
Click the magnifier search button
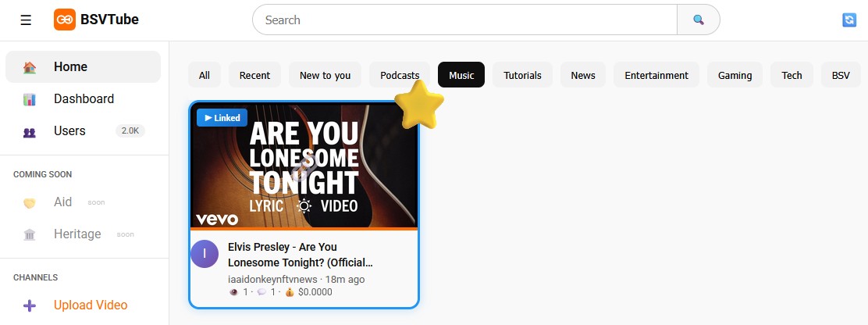click(x=699, y=20)
